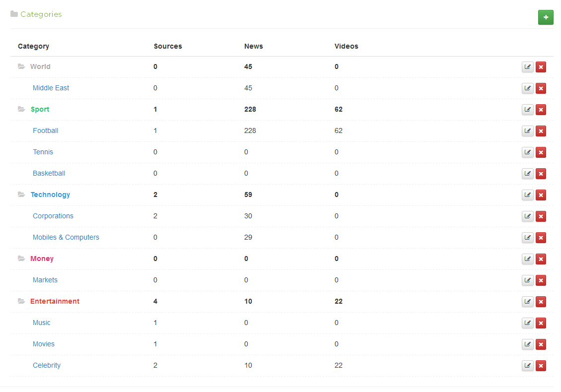This screenshot has width=561, height=392.
Task: Edit the Markets subcategory
Action: pos(528,280)
